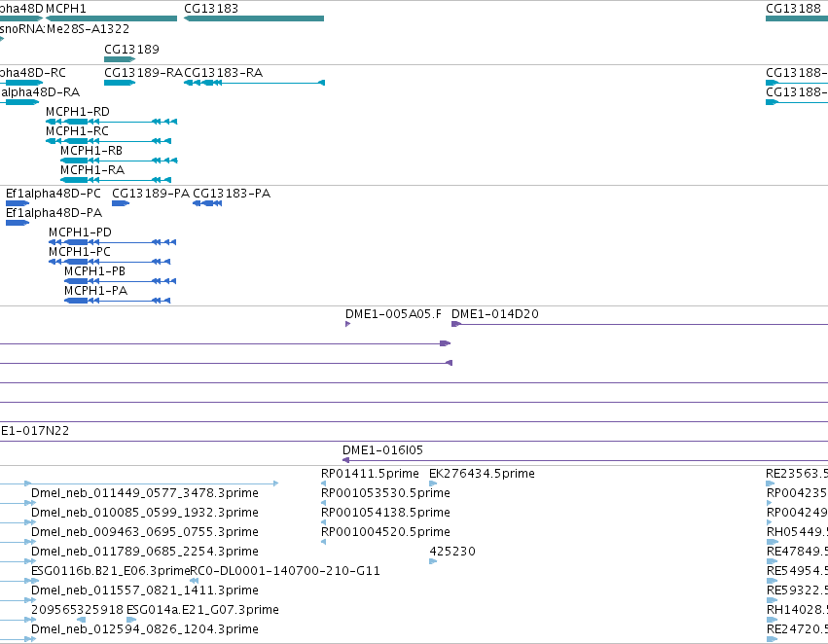Click the MCPH1-RD transcript label
This screenshot has width=828, height=644.
click(x=78, y=111)
